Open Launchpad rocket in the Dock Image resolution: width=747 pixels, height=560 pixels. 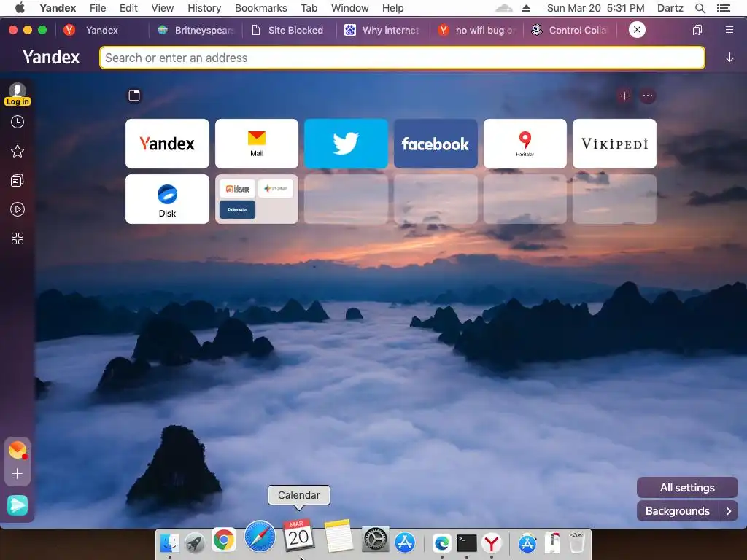coord(195,542)
